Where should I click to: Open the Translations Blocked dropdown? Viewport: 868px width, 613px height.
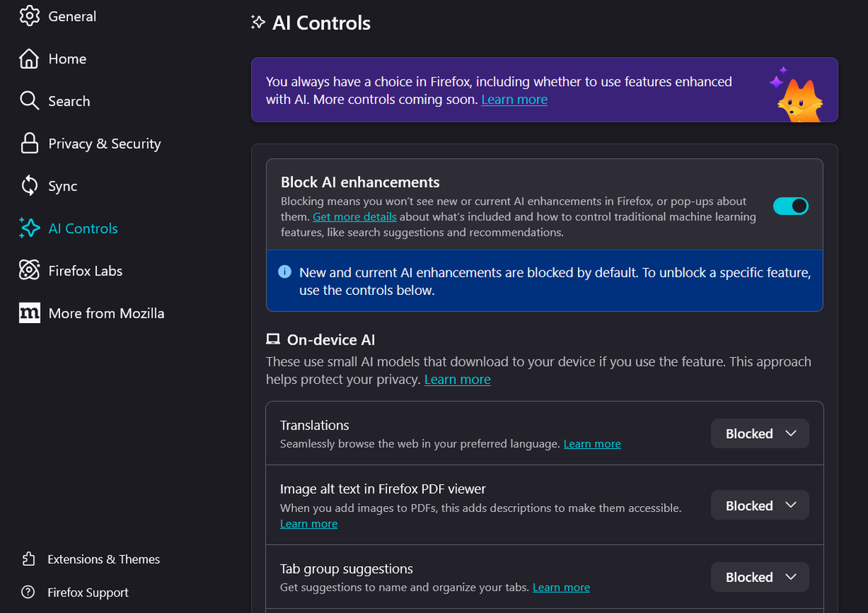pos(759,433)
